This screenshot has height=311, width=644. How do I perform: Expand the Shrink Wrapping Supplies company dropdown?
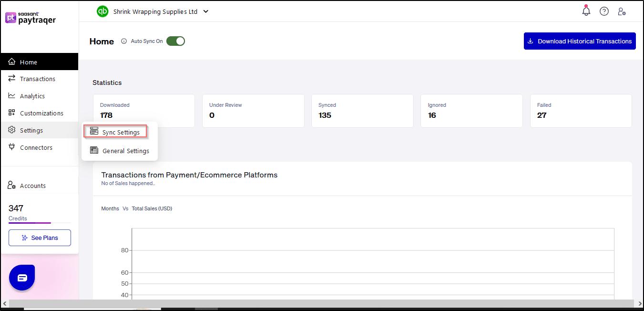coord(206,11)
